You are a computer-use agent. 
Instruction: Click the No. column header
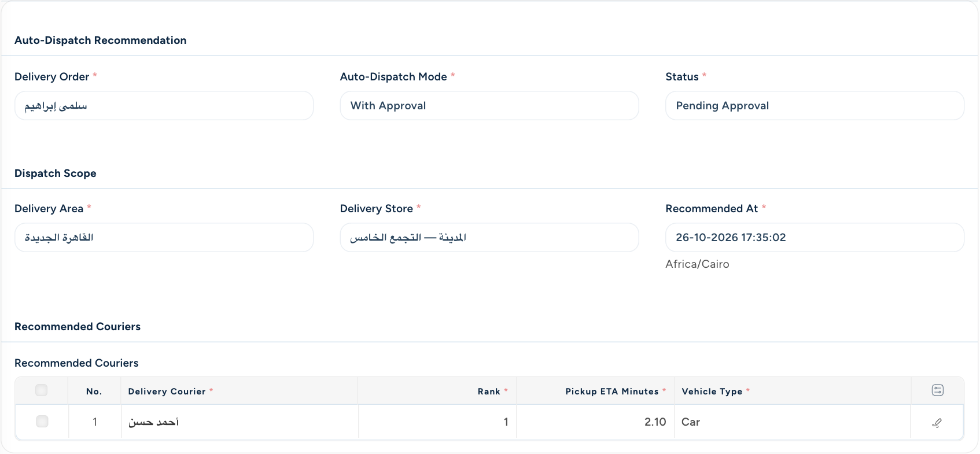pyautogui.click(x=94, y=391)
